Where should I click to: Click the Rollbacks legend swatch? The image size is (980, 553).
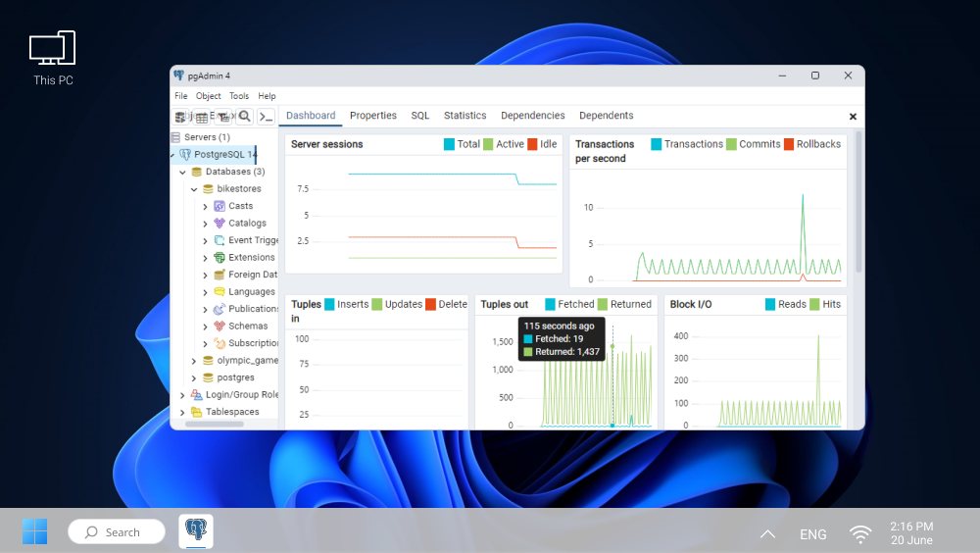coord(789,144)
